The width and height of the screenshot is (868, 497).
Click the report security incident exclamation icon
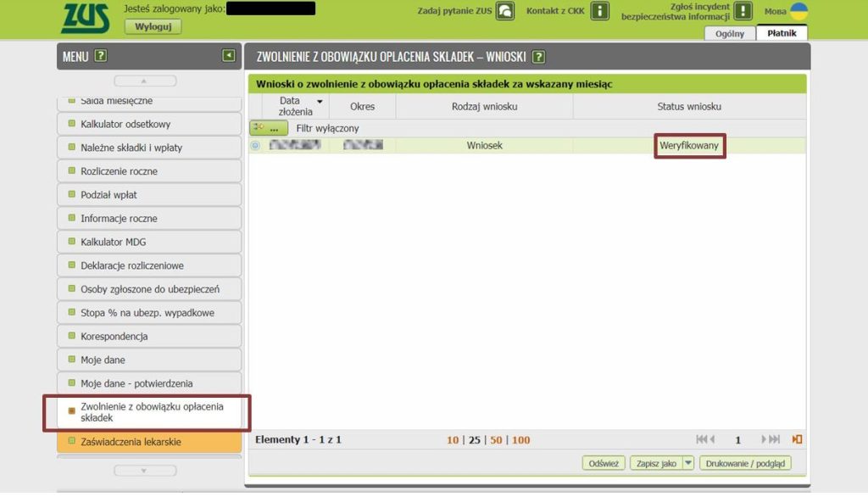[743, 11]
